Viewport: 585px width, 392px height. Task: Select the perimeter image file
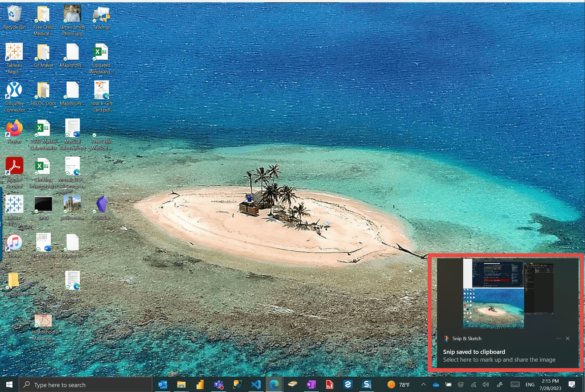click(72, 208)
